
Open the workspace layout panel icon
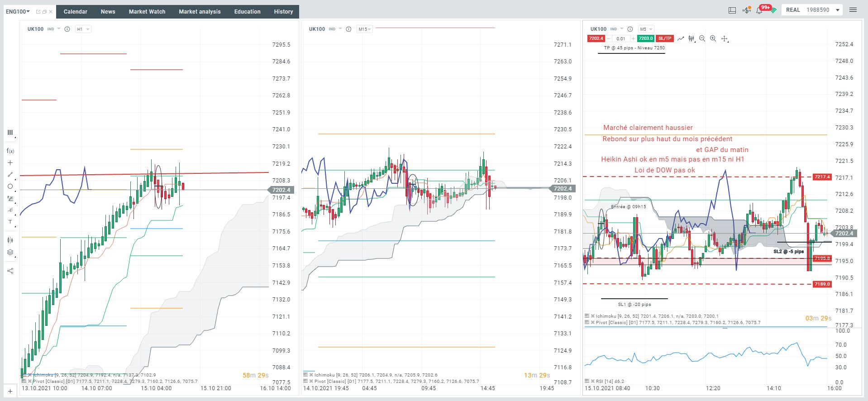pyautogui.click(x=732, y=10)
